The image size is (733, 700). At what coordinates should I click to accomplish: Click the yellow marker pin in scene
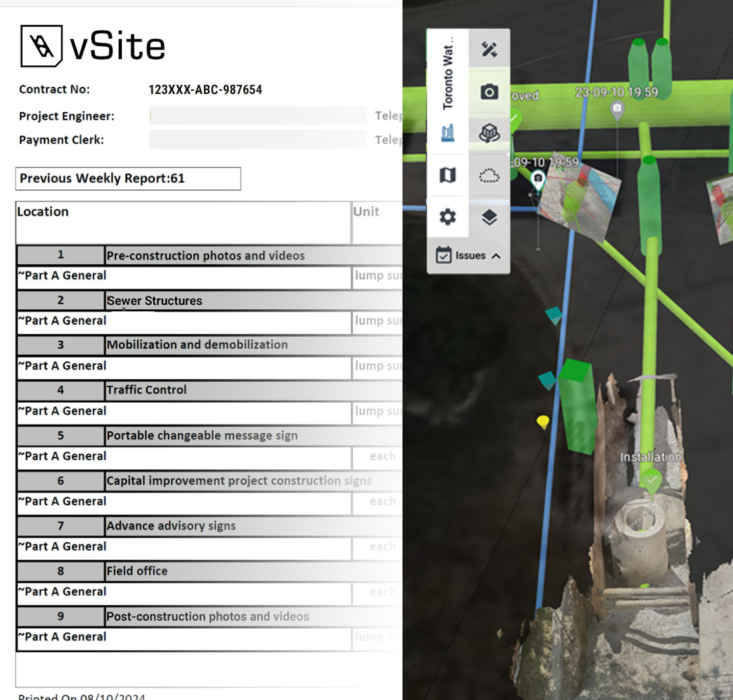tap(543, 421)
